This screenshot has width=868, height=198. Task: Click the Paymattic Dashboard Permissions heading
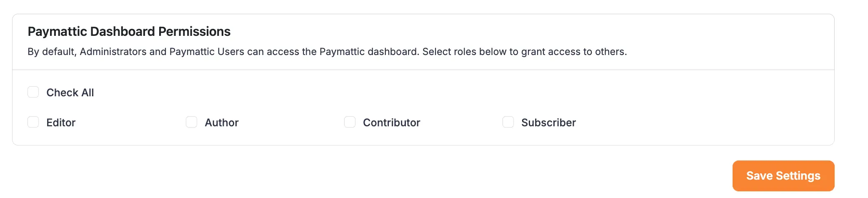tap(129, 32)
